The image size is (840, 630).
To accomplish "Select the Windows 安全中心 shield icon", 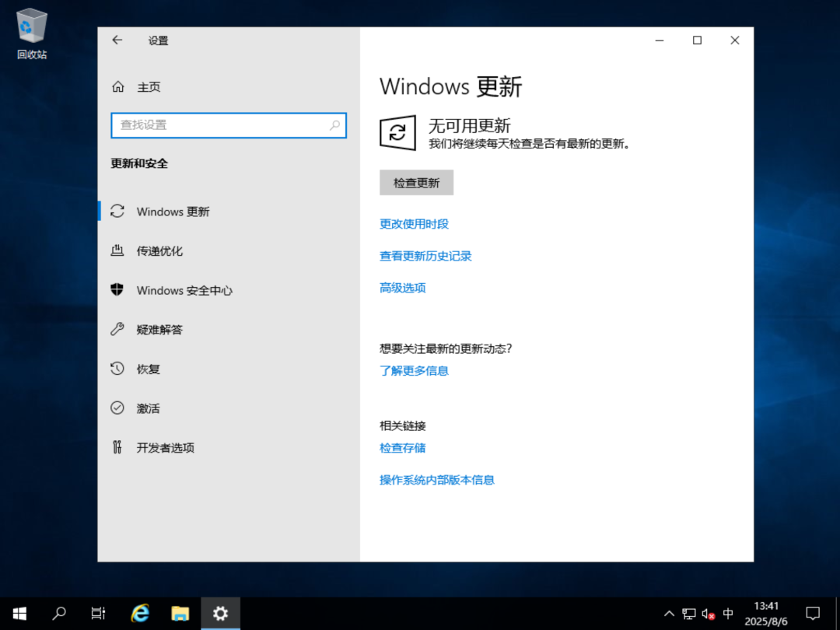I will (x=117, y=290).
